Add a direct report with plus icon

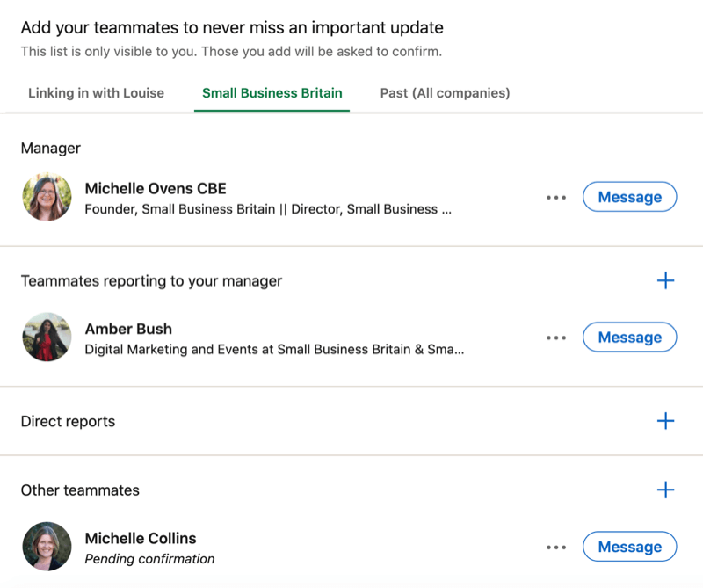(665, 421)
